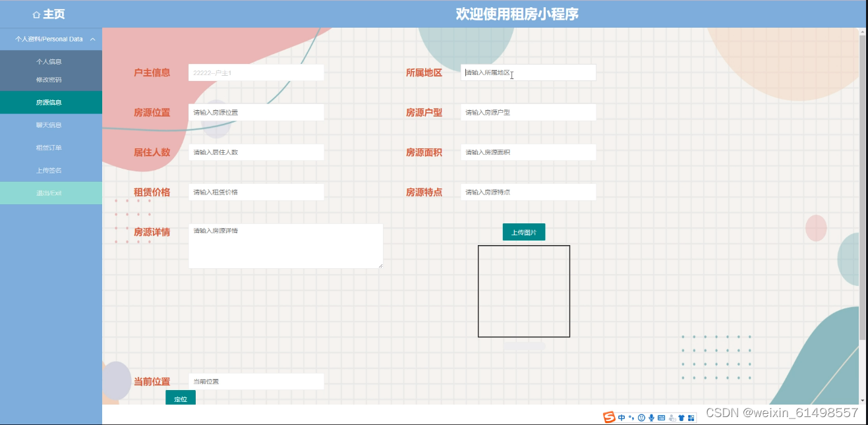
Task: Toggle Chinese/English with 中 icon
Action: [x=622, y=417]
